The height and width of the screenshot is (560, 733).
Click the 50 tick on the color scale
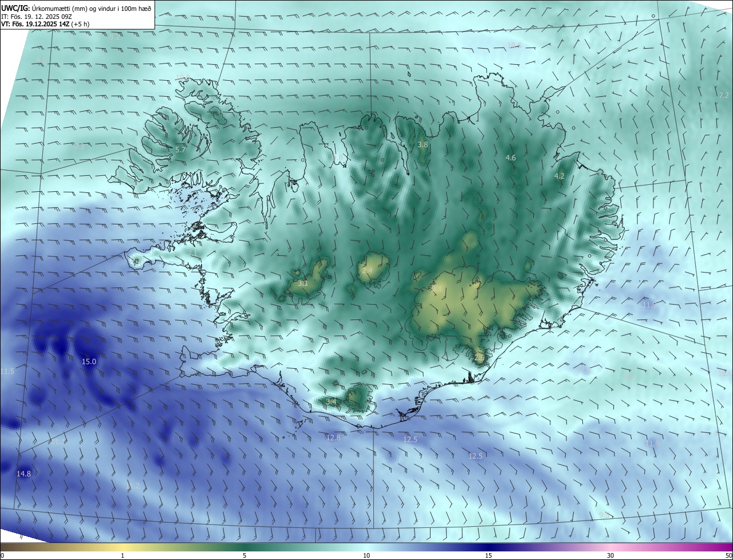tap(728, 555)
